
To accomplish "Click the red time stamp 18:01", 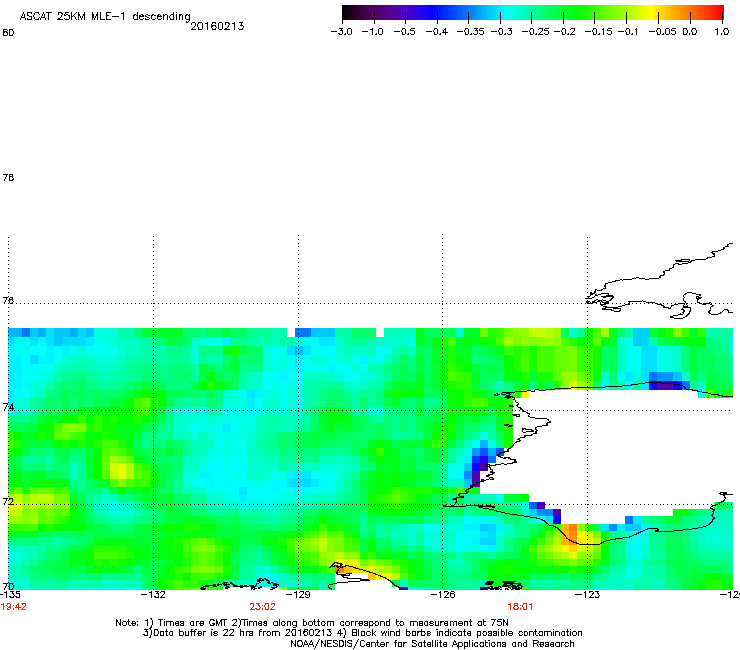I will tap(520, 607).
